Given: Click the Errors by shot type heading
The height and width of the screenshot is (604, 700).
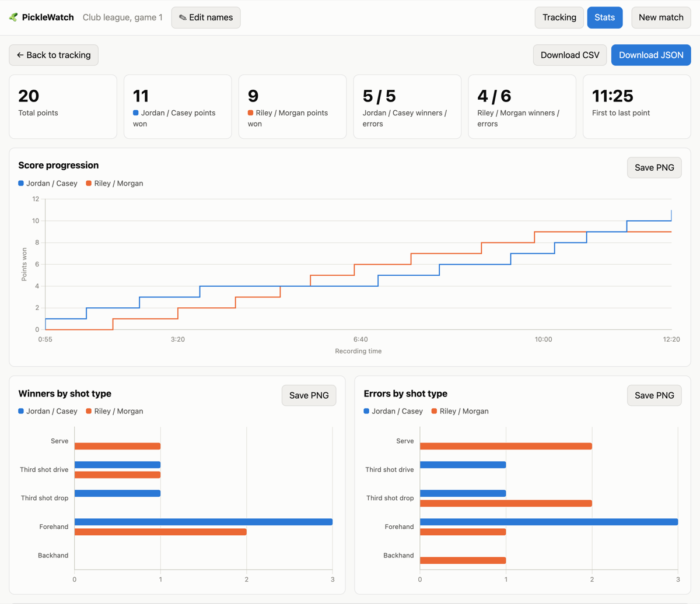Looking at the screenshot, I should [x=405, y=394].
